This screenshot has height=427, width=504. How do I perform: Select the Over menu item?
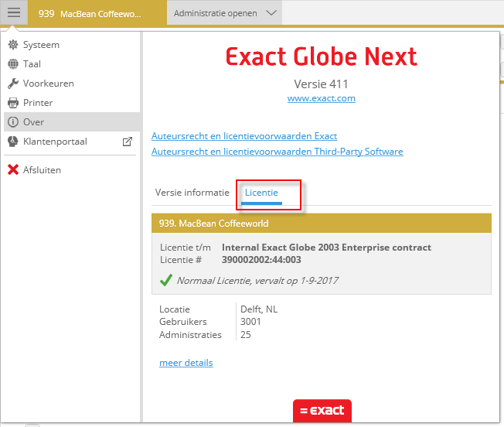[72, 122]
